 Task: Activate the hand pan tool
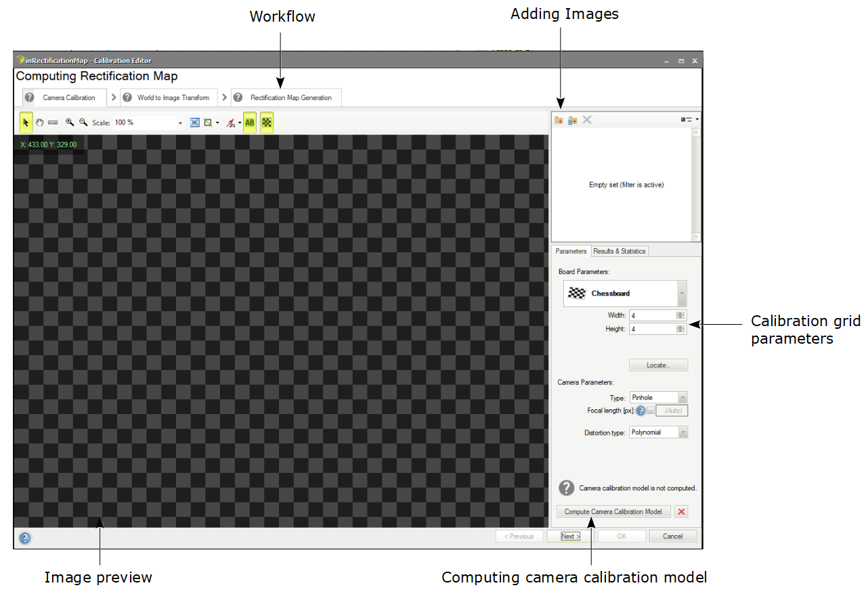[39, 122]
